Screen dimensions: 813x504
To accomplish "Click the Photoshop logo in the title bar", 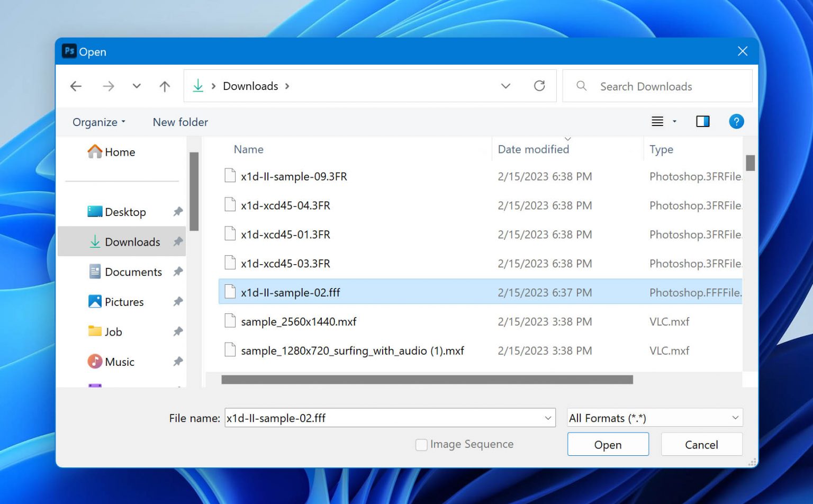I will [x=69, y=51].
